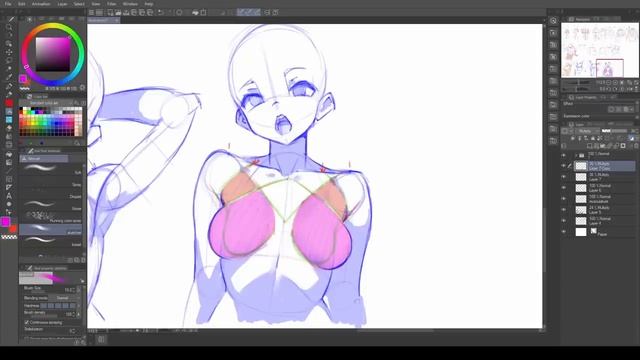This screenshot has height=360, width=640.
Task: Open the Help menu
Action: coord(149,4)
